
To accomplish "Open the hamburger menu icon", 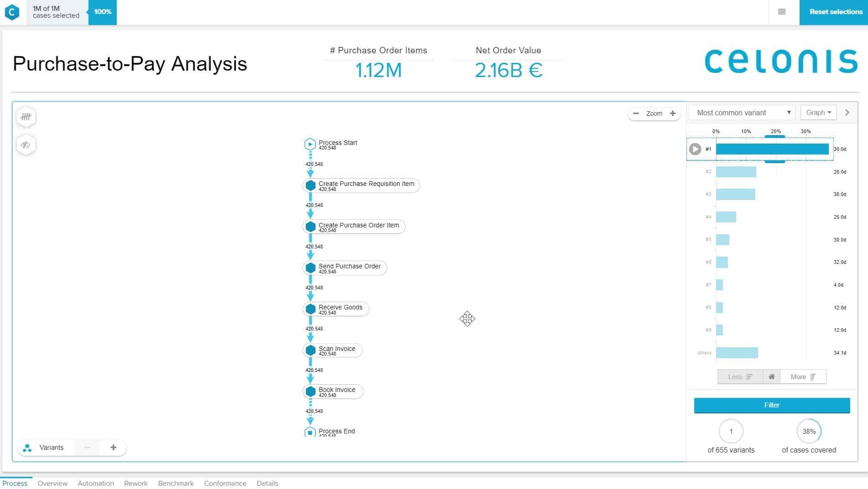I will [781, 12].
